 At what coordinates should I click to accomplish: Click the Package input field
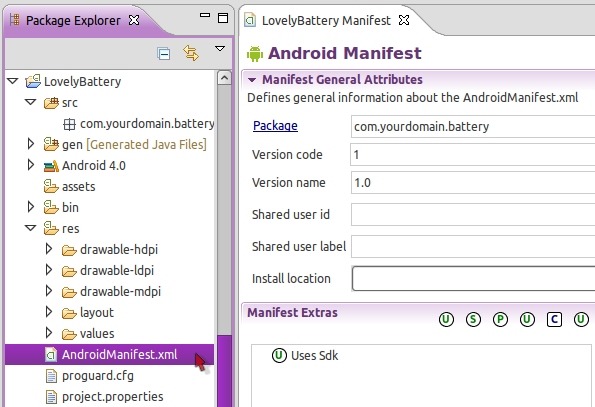473,126
